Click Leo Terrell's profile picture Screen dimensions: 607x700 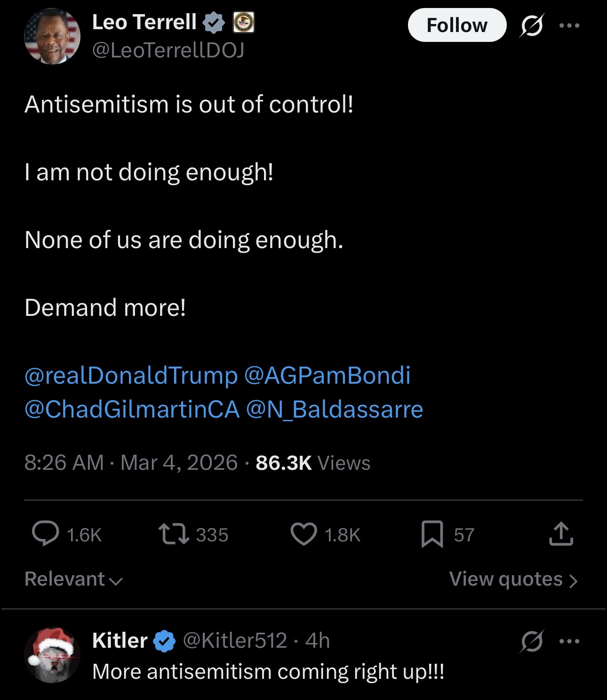52,37
